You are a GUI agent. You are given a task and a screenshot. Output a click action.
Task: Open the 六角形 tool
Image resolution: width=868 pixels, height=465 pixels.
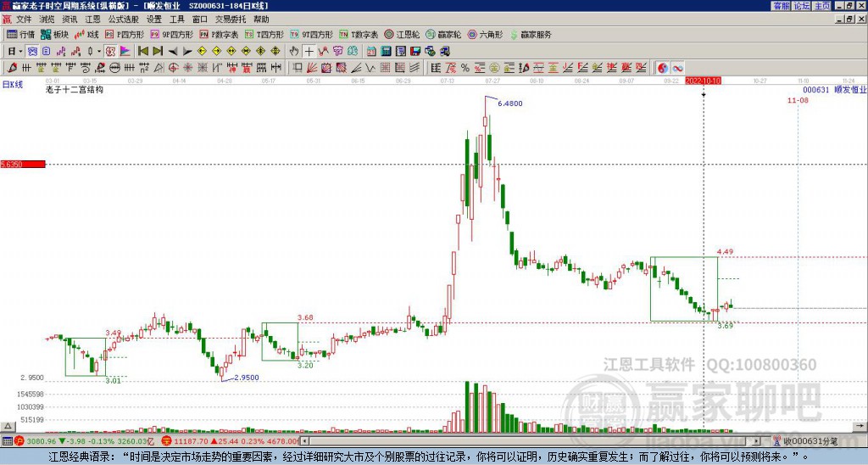[x=486, y=34]
